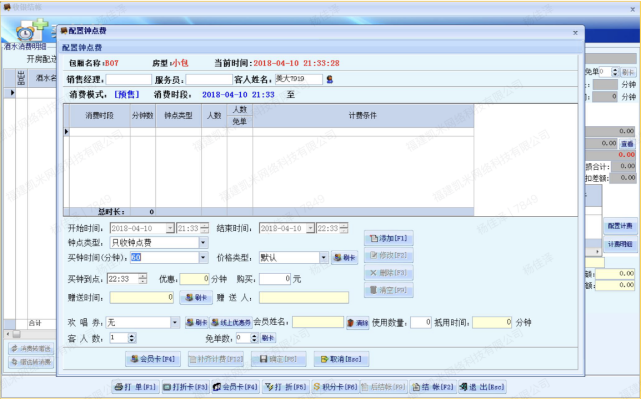Click 刷卡 button next to 价格类型

tap(345, 258)
